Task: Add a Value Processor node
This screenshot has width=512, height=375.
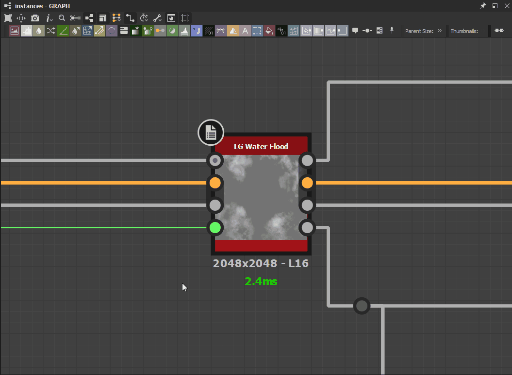Action: (x=281, y=31)
